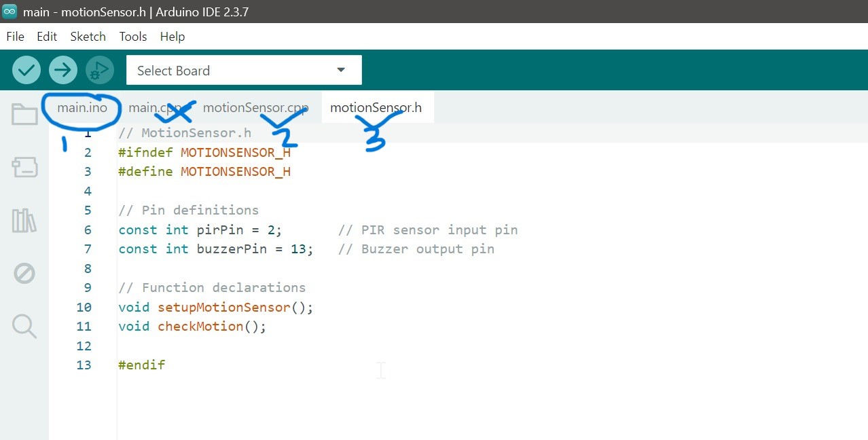Click the Verify checkmark button

tap(26, 70)
